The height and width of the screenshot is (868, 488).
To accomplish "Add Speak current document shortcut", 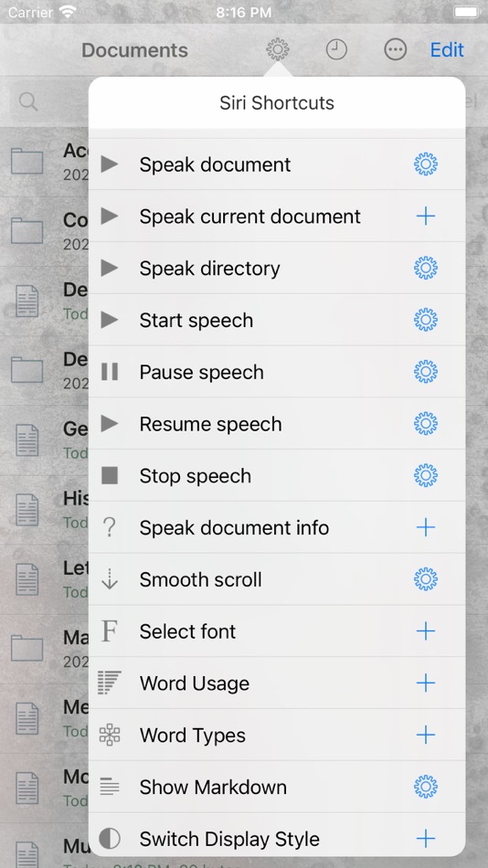I will (426, 217).
